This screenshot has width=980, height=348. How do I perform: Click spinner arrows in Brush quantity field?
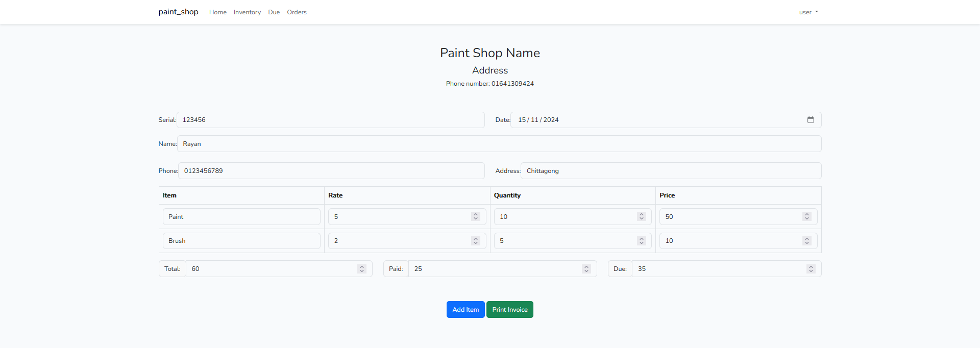[x=641, y=241]
